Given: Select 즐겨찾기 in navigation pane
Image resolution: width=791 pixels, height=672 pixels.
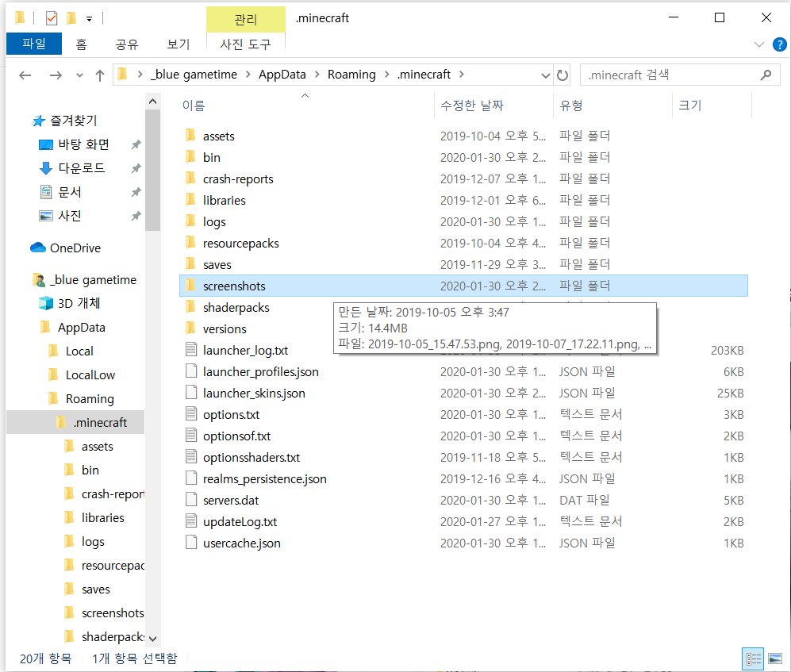Looking at the screenshot, I should click(x=73, y=121).
